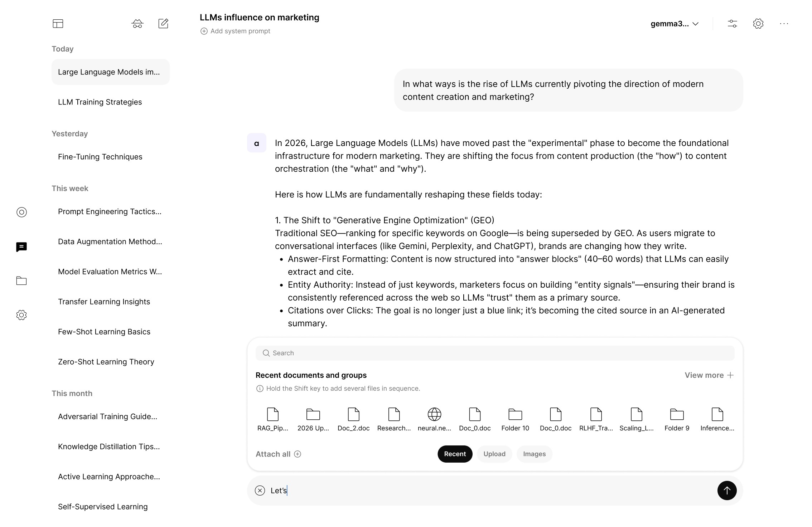Start a new chat with compose icon
Screen dimensions: 812x527
(163, 24)
